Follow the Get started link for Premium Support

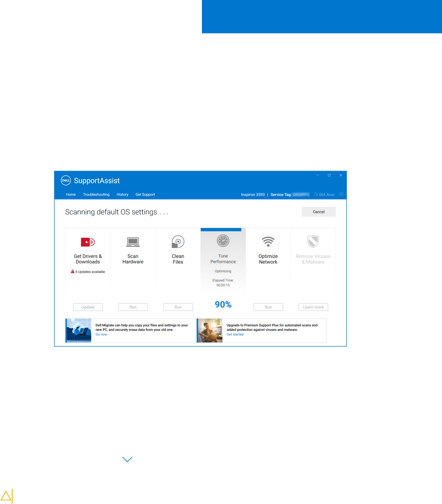[235, 335]
